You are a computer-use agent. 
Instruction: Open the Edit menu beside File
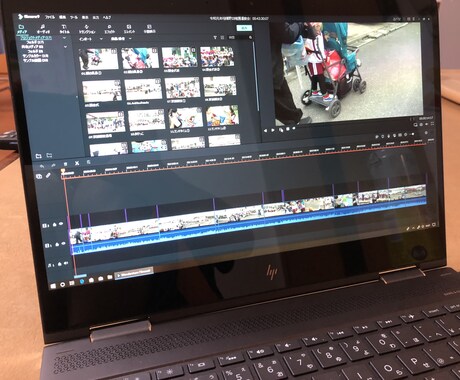(x=62, y=17)
